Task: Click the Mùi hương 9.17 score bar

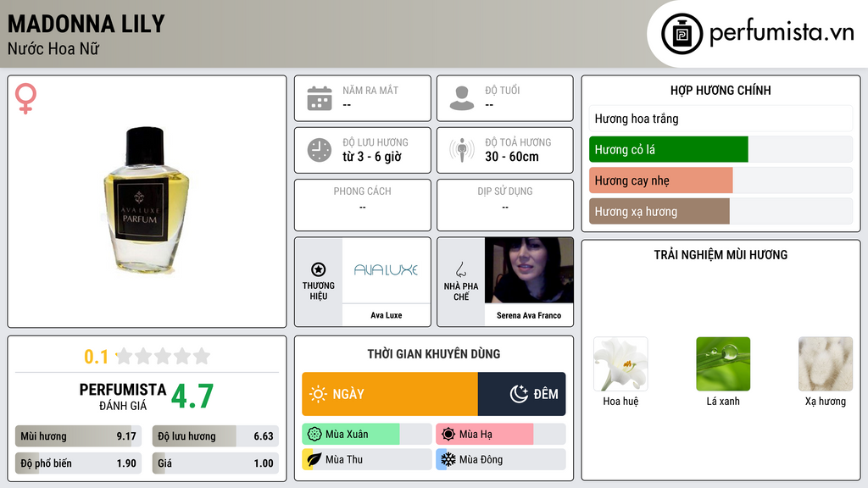Action: pos(78,436)
